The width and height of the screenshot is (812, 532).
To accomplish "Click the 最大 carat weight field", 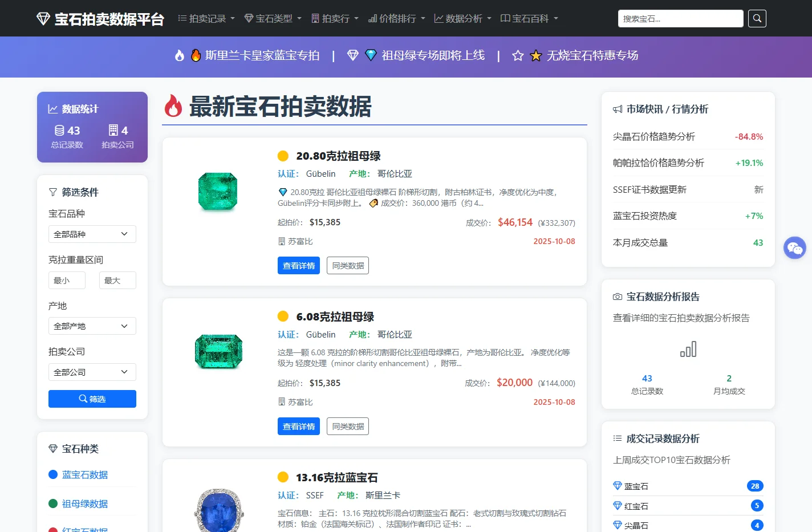I will [x=117, y=281].
